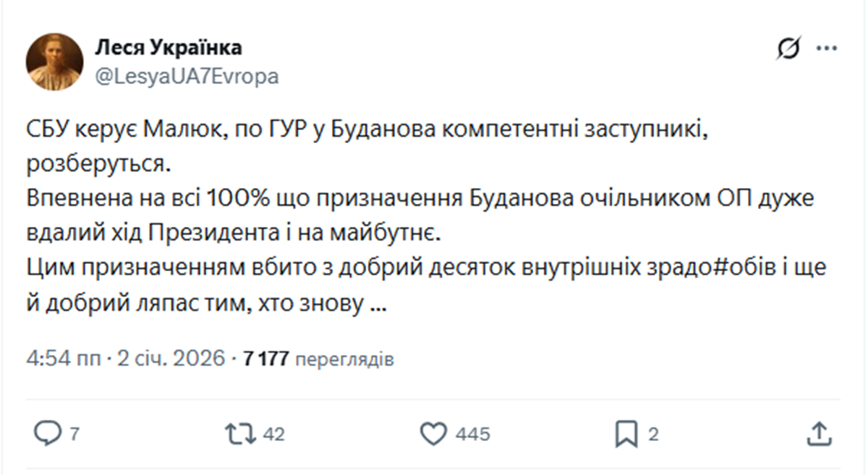Viewport: 868px width, 475px height.
Task: Expand truncated text via trailing ellipsis
Action: coord(377,306)
